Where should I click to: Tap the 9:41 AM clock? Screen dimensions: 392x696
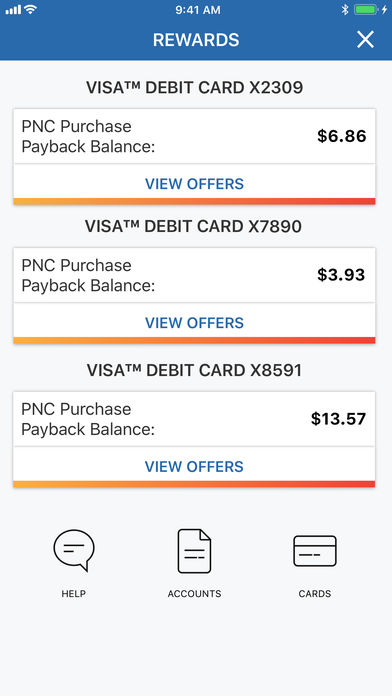point(198,10)
